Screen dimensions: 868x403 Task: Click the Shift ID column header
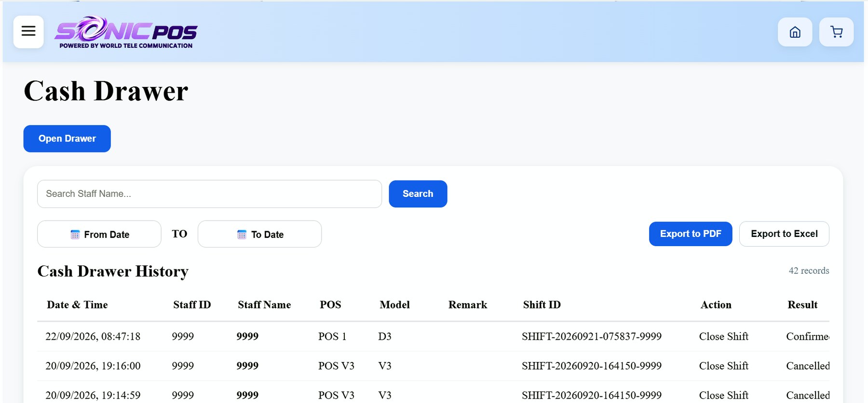[542, 305]
